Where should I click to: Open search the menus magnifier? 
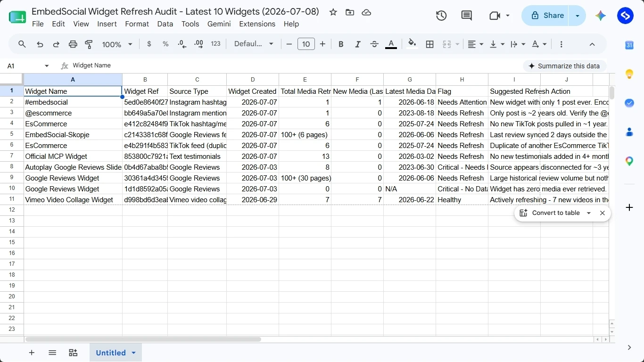pyautogui.click(x=22, y=44)
